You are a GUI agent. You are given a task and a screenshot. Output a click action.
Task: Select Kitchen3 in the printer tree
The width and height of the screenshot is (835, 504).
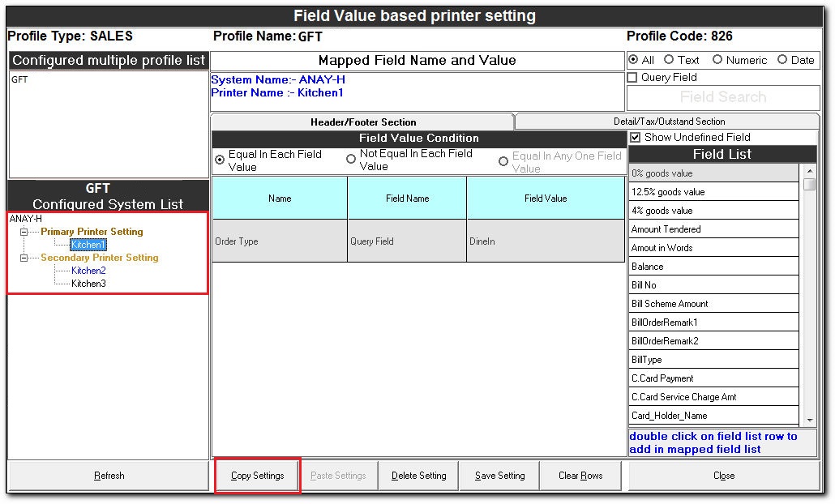pos(88,284)
